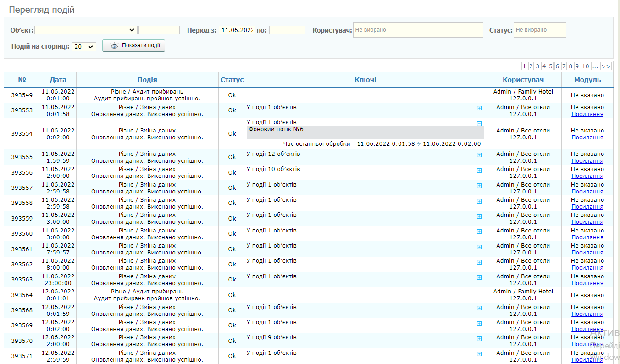Go to page 5 of results
Viewport: 620px width, 364px height.
pos(551,66)
